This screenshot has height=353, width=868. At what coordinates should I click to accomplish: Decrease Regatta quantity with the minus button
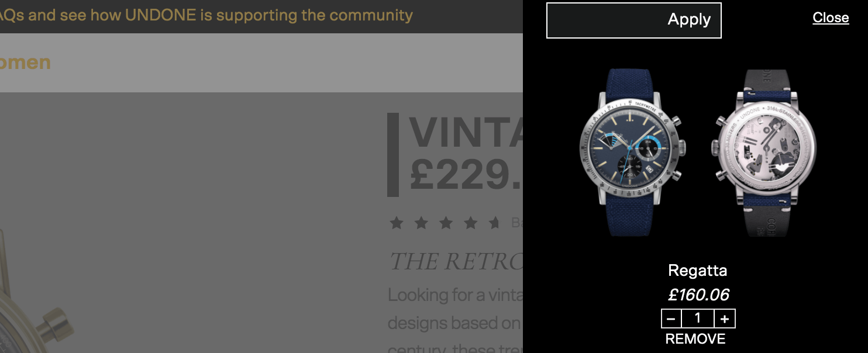(671, 319)
